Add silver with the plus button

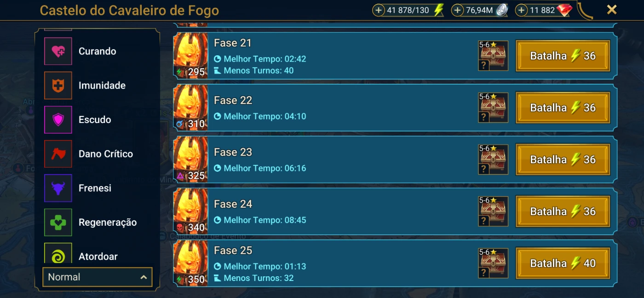point(457,10)
